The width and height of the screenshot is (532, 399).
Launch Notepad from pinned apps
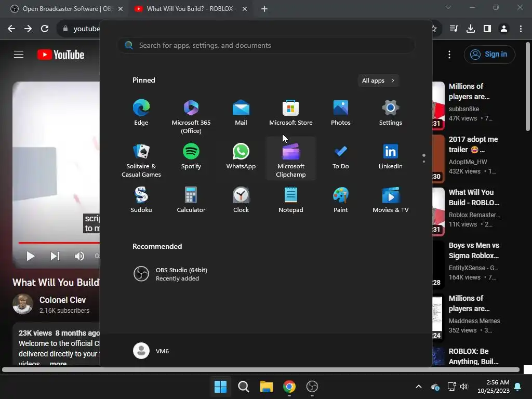coord(291,200)
